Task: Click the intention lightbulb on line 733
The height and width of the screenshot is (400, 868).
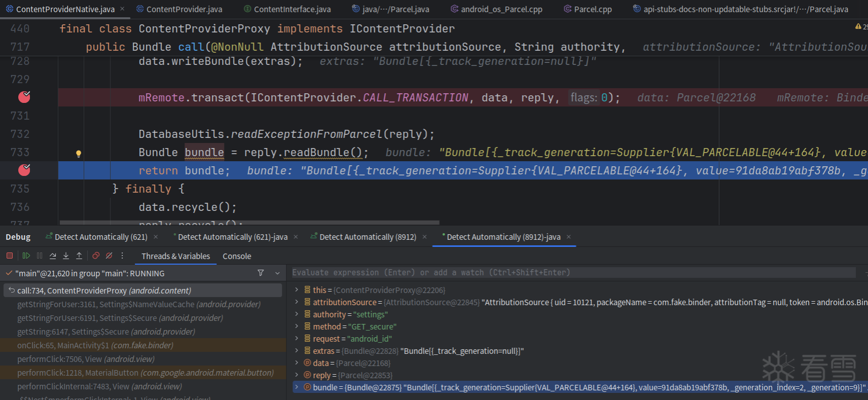Action: coord(79,153)
